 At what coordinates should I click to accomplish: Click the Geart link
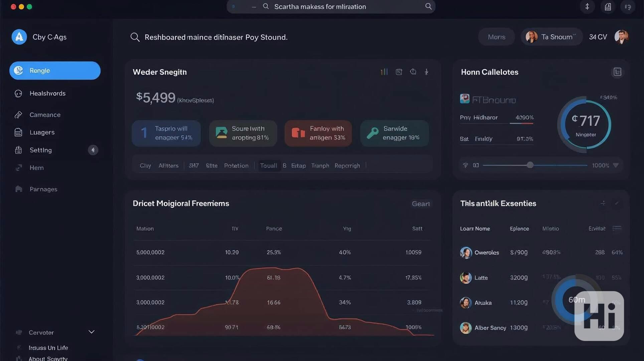click(x=421, y=204)
